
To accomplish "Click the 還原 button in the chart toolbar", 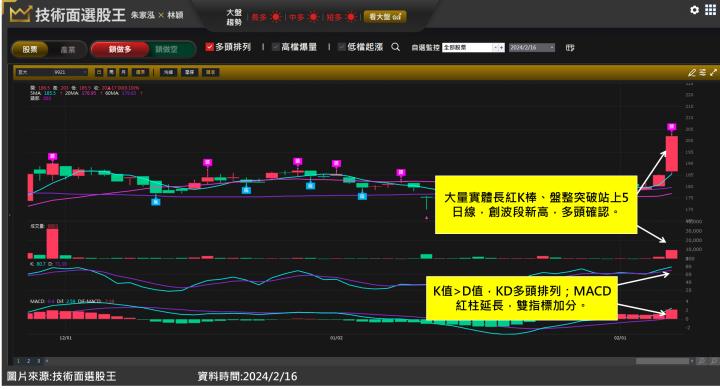I will coord(140,73).
